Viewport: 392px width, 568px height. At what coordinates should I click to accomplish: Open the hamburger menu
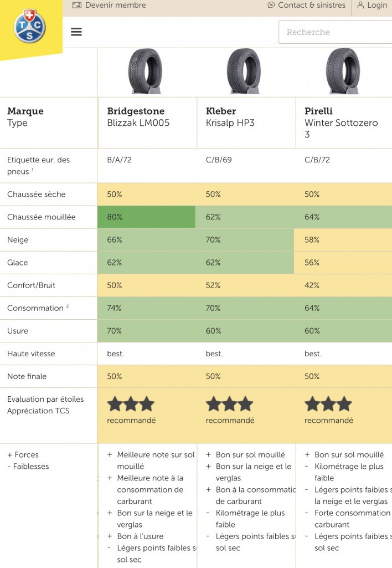pyautogui.click(x=76, y=32)
